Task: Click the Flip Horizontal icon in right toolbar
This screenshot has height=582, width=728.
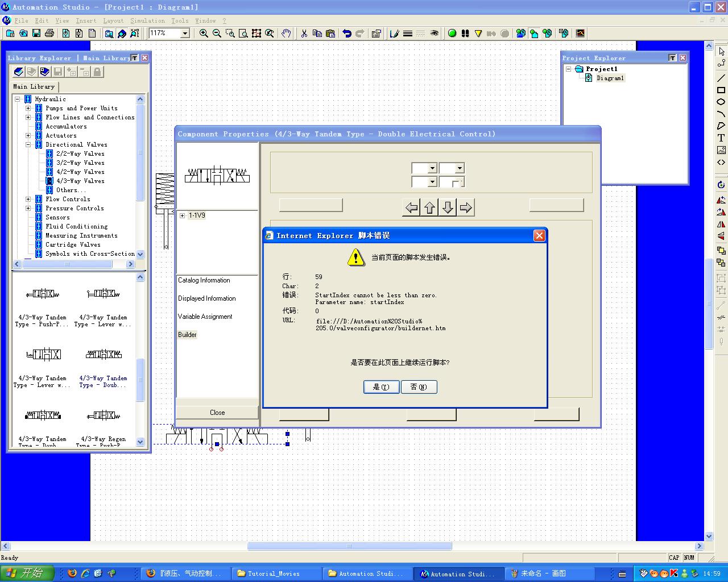Action: tap(721, 224)
